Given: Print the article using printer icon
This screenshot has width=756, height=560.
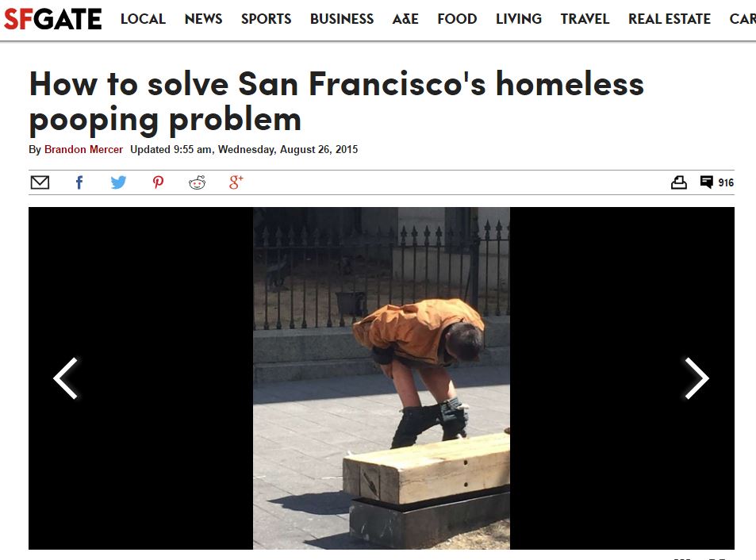Looking at the screenshot, I should click(x=679, y=182).
